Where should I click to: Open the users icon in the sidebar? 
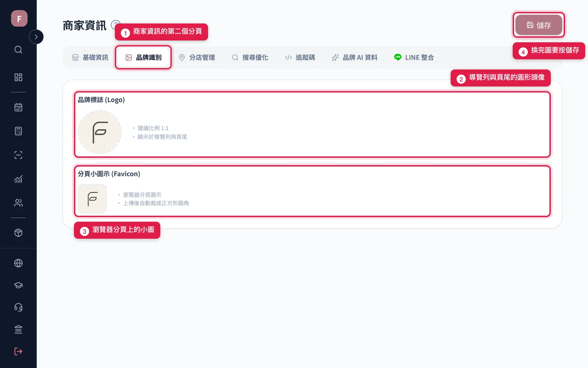tap(18, 203)
